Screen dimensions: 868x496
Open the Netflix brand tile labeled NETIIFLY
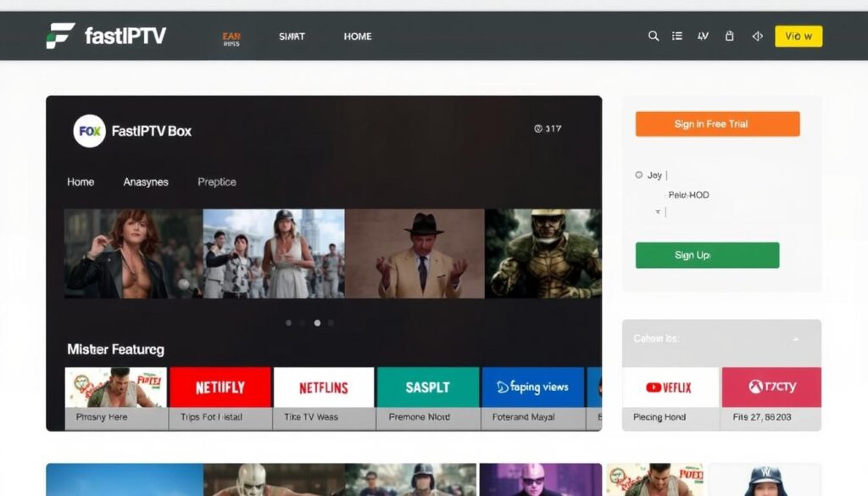220,387
